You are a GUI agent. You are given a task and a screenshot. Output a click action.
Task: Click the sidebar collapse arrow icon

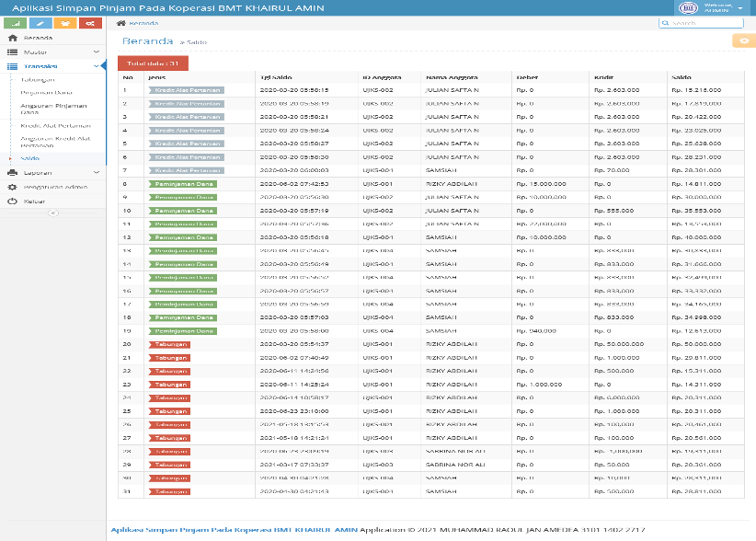53,213
